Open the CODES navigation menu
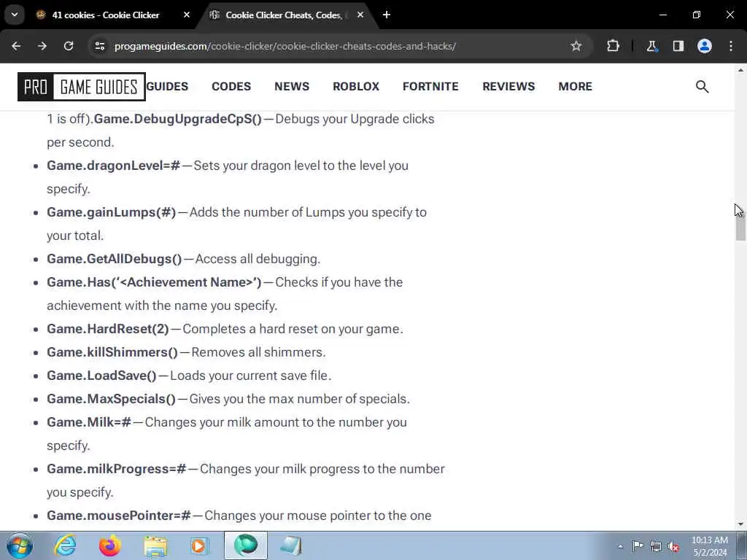 (231, 87)
